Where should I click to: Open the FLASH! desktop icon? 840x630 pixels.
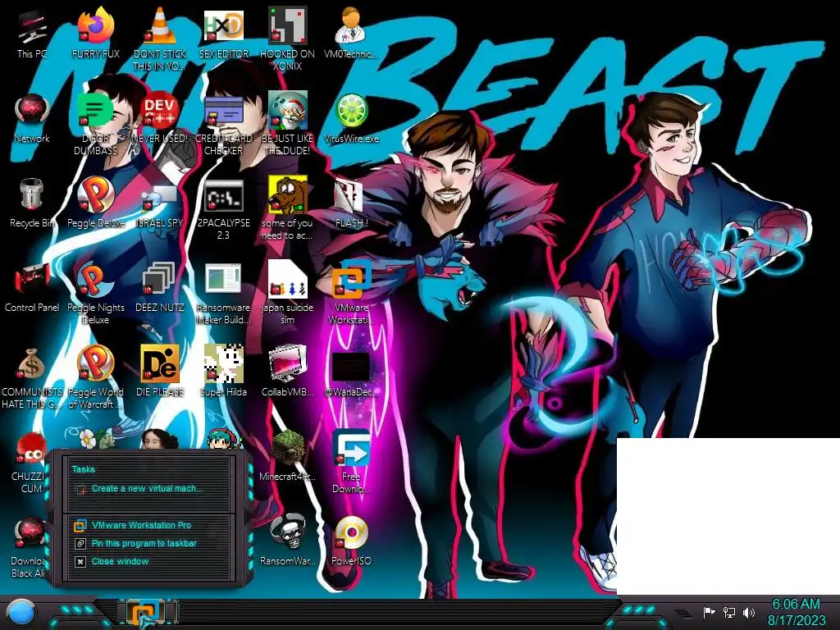click(x=351, y=203)
